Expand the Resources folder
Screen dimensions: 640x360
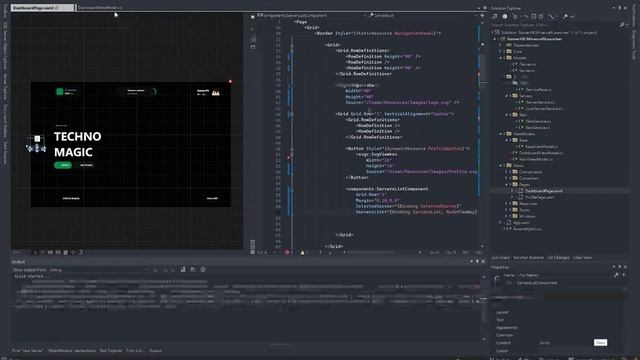(506, 203)
